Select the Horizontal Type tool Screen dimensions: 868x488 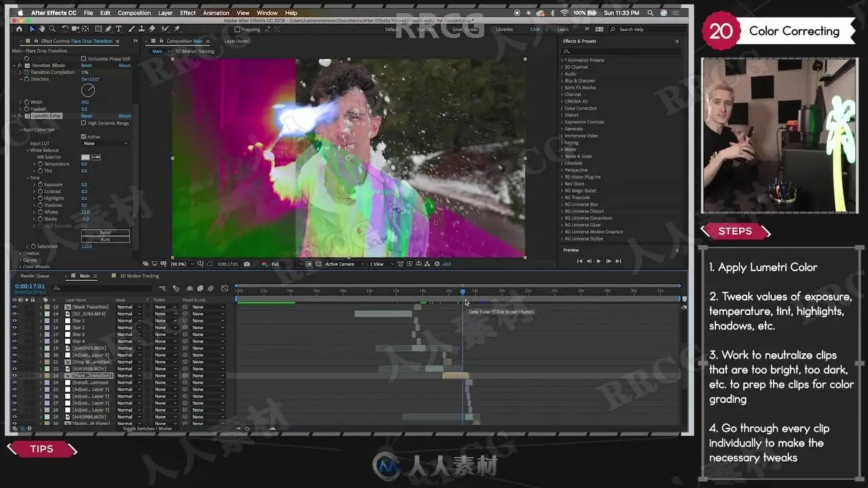pyautogui.click(x=119, y=29)
